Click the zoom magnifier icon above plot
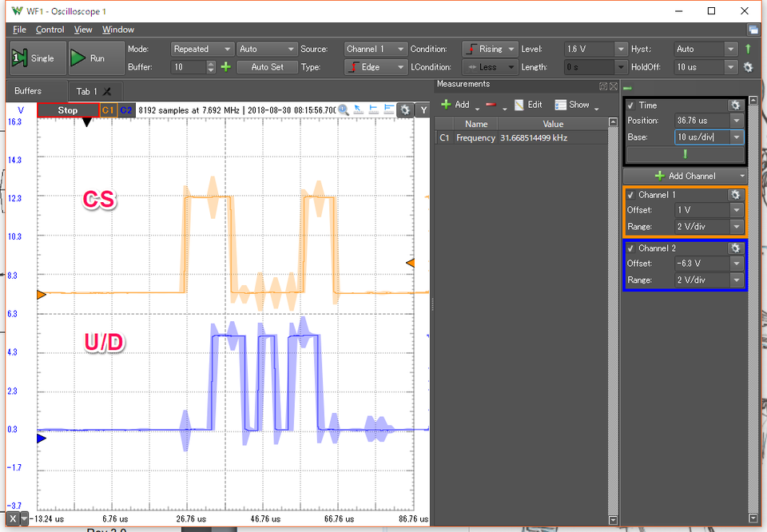Image resolution: width=767 pixels, height=532 pixels. coord(344,109)
